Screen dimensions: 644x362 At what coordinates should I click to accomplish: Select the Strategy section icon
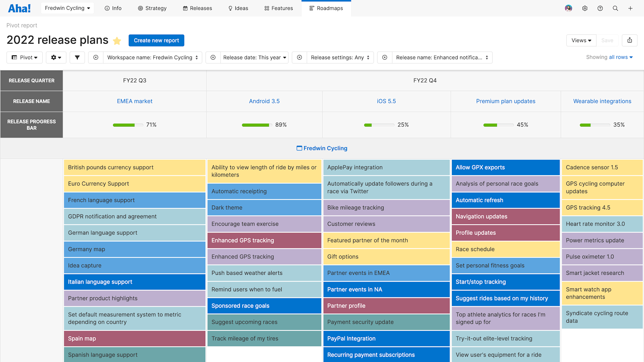140,8
